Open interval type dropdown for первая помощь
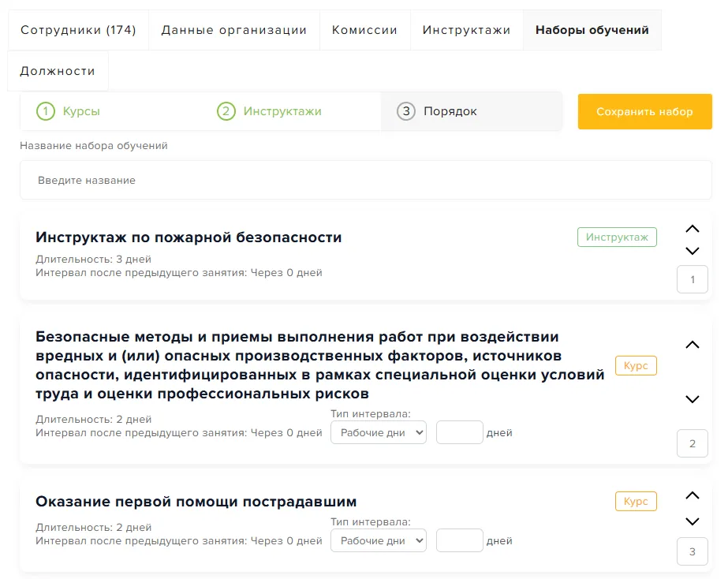 coord(379,540)
